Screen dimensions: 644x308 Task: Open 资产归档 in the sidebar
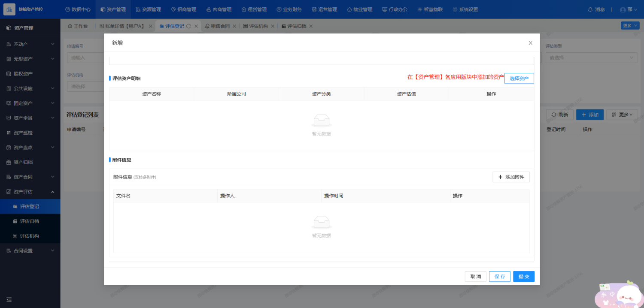click(30, 162)
